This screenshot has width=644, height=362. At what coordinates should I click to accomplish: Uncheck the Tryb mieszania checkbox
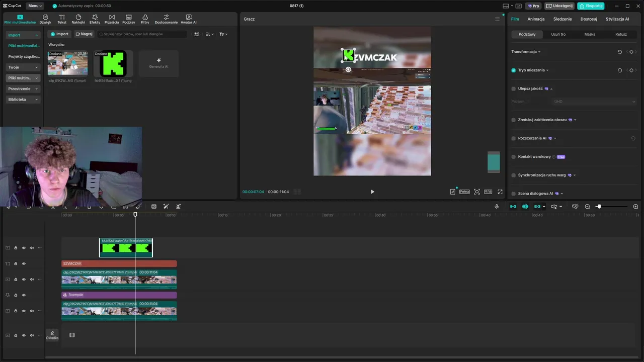(514, 70)
